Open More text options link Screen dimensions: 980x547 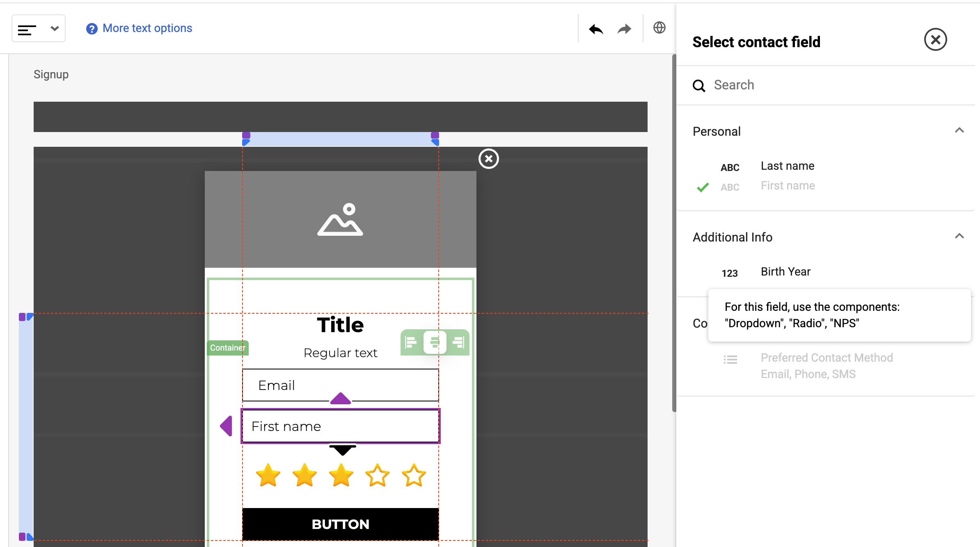147,28
